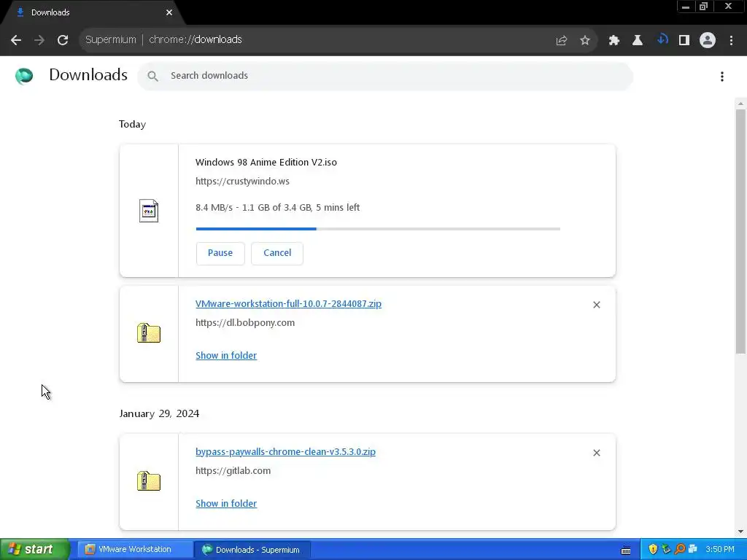Click the Today date heading
Viewport: 747px width, 560px height.
point(132,124)
